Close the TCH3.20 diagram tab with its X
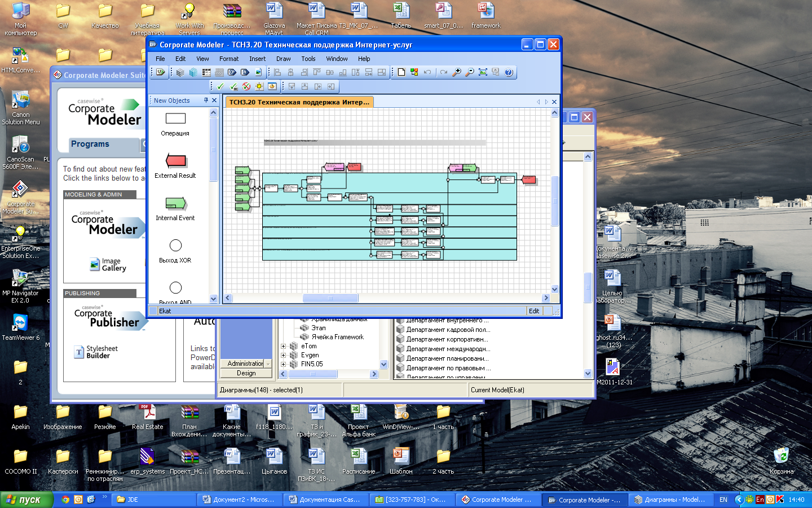812x508 pixels. (x=554, y=102)
